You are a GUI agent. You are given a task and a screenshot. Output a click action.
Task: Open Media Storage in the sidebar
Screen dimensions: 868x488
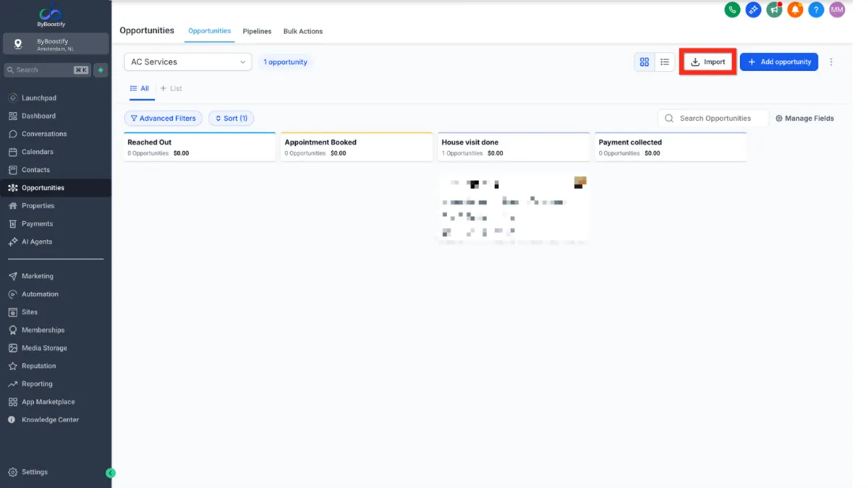tap(56, 348)
